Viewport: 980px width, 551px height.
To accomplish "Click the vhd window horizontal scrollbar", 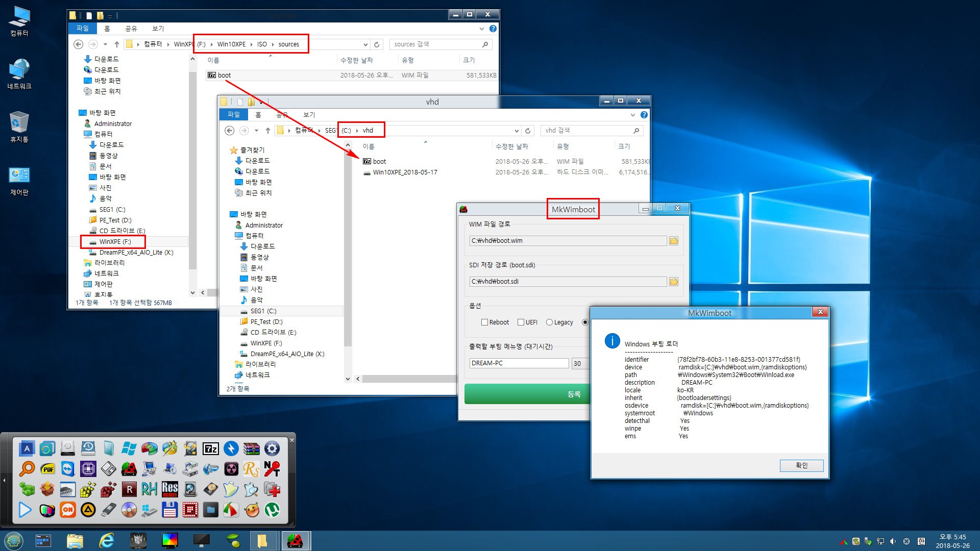I will pos(408,379).
